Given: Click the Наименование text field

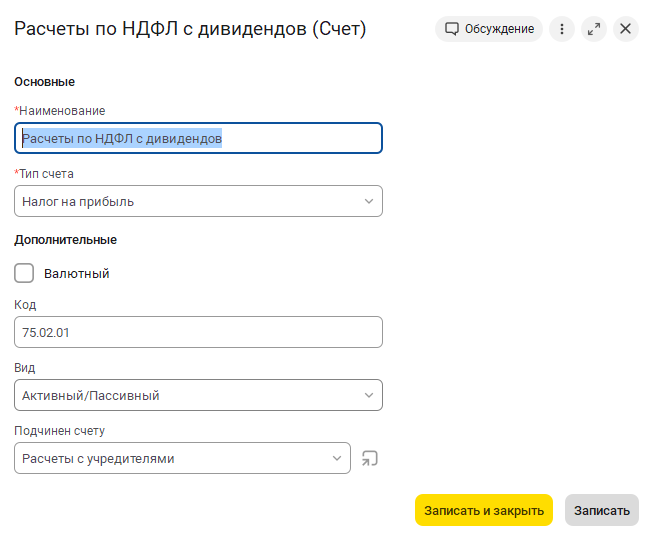Looking at the screenshot, I should (x=198, y=138).
